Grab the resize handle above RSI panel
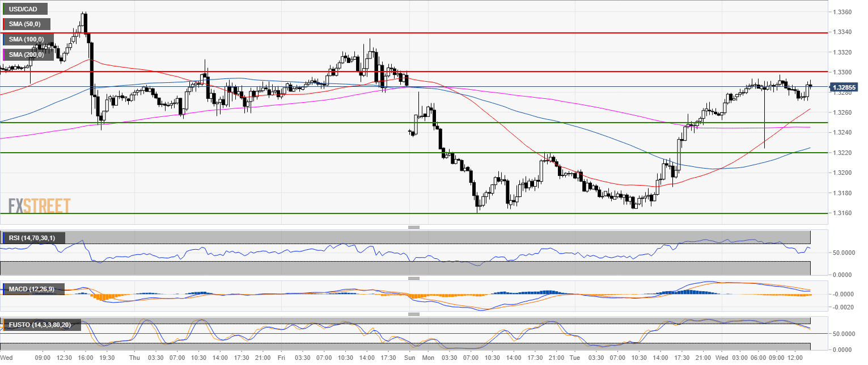This screenshot has height=365, width=868. (413, 227)
